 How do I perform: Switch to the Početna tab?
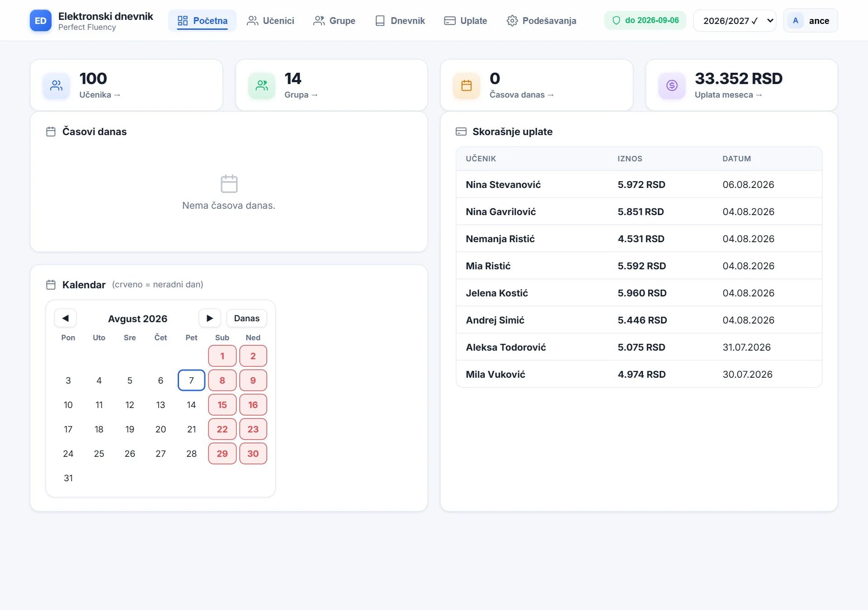click(203, 21)
